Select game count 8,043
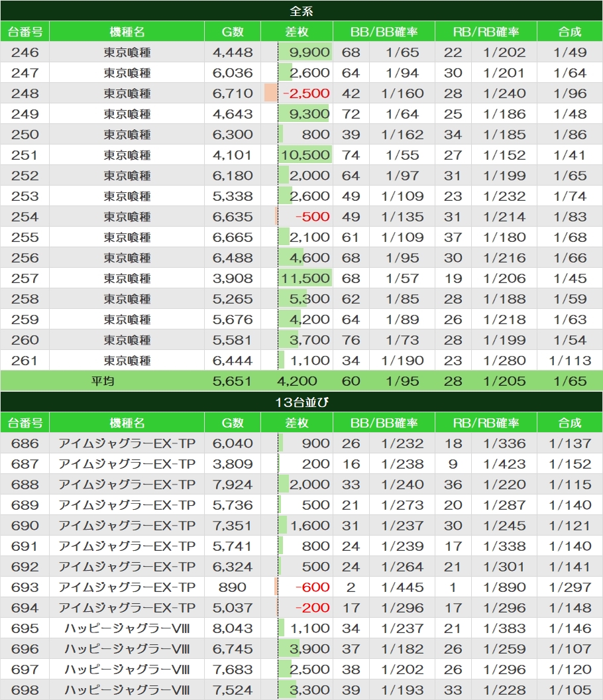This screenshot has width=603, height=700. tap(233, 628)
